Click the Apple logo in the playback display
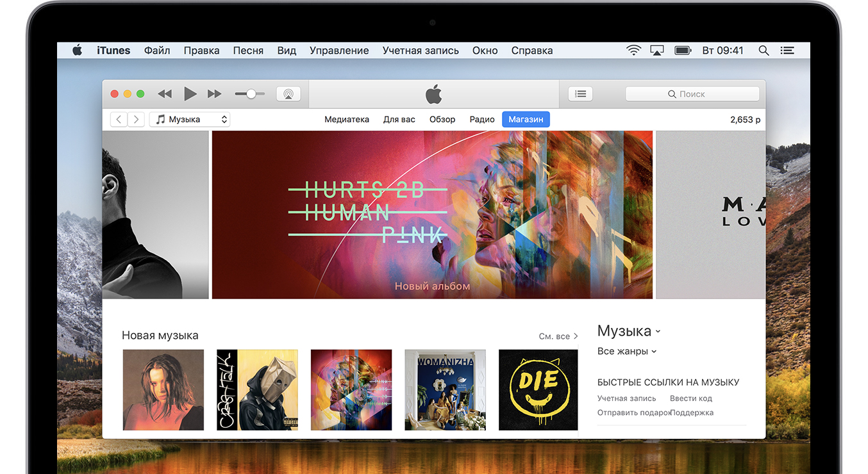Viewport: 868px width, 474px height. tap(434, 94)
